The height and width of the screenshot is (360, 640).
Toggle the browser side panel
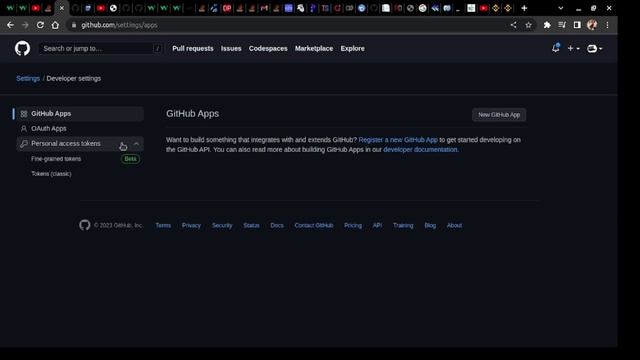point(577,25)
